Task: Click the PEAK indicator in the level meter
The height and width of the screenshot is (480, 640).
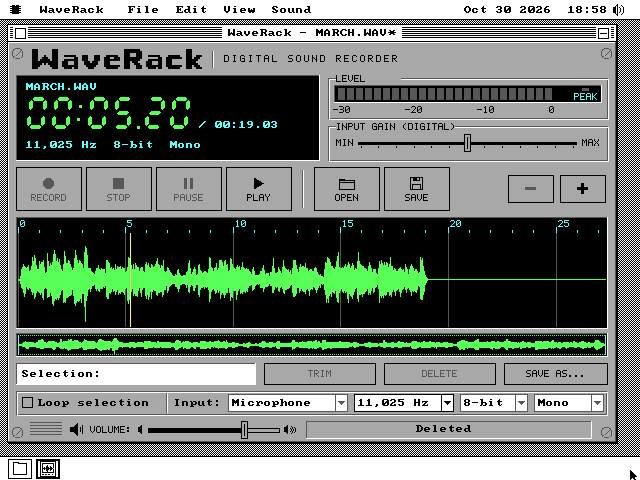Action: coord(585,96)
